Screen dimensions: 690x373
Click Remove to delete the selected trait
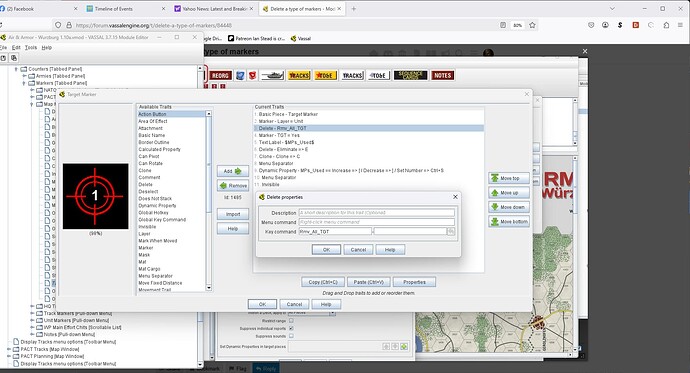232,186
